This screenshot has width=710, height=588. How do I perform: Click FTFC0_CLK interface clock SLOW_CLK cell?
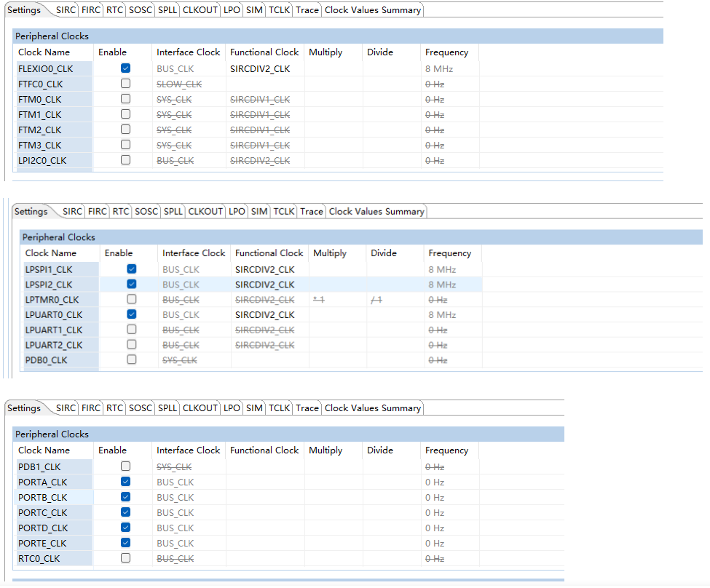click(x=189, y=84)
